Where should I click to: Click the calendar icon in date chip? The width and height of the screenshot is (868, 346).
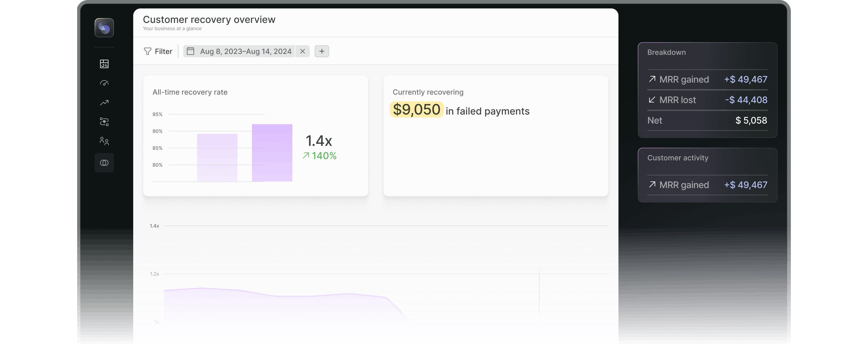[190, 51]
